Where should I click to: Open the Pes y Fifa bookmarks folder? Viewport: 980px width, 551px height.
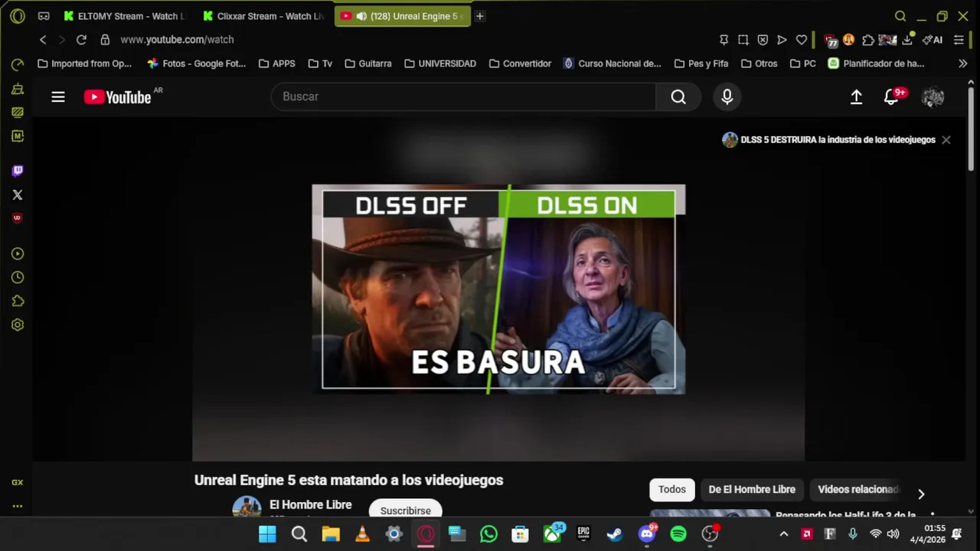tap(701, 64)
